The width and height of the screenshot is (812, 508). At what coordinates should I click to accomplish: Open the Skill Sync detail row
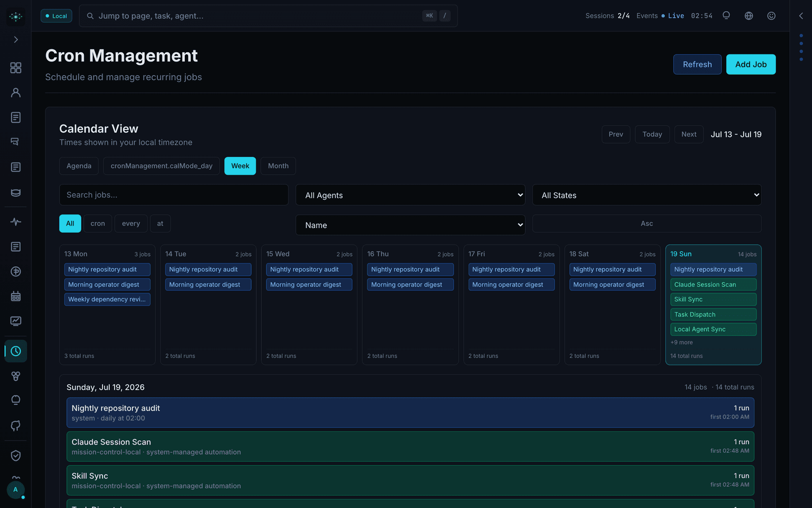click(x=410, y=481)
